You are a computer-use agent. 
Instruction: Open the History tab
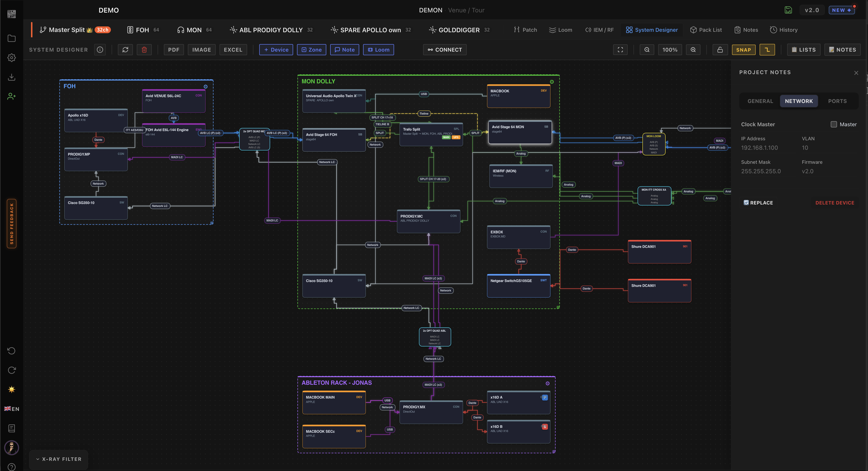[784, 30]
